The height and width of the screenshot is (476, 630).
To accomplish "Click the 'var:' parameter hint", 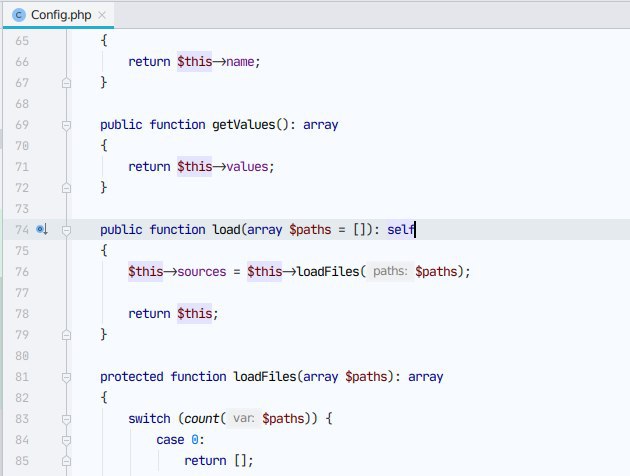I will pos(243,418).
